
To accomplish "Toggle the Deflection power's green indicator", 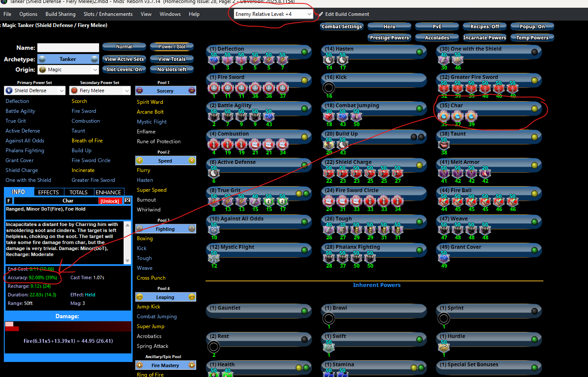I will (x=304, y=52).
